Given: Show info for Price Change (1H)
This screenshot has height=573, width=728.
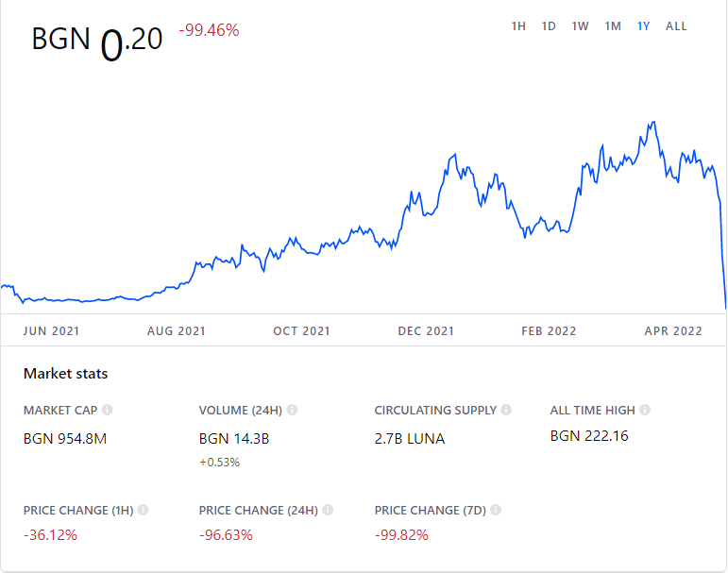Looking at the screenshot, I should point(144,510).
